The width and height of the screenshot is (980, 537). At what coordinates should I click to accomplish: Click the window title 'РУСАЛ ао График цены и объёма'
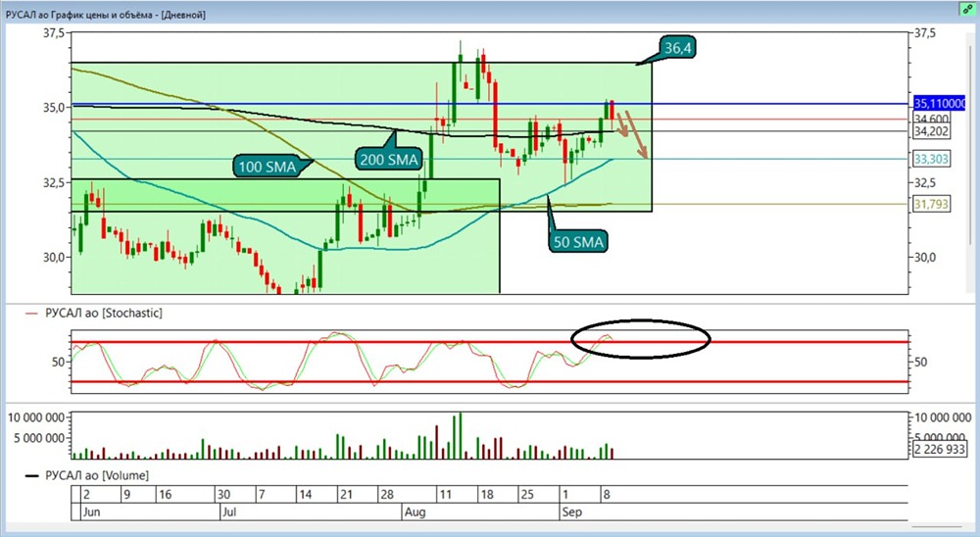(x=80, y=15)
